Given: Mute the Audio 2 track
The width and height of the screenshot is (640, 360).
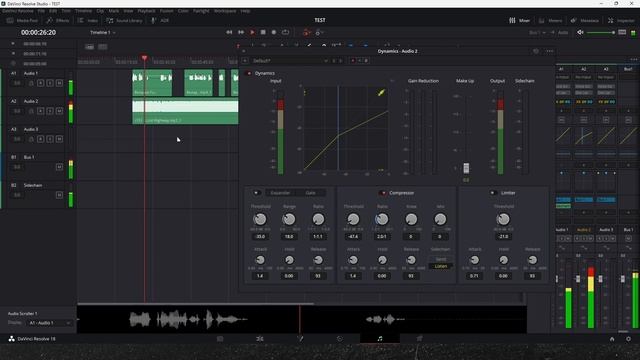Looking at the screenshot, I should [x=59, y=111].
